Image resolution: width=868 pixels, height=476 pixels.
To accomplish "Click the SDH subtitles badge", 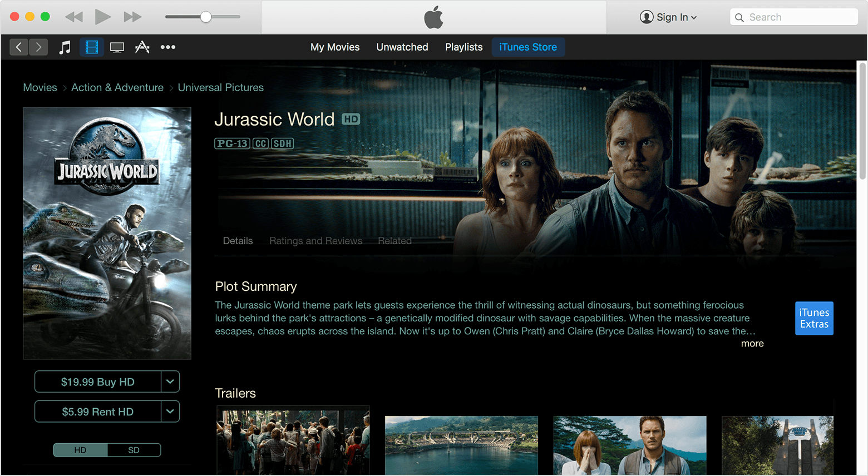I will click(282, 143).
